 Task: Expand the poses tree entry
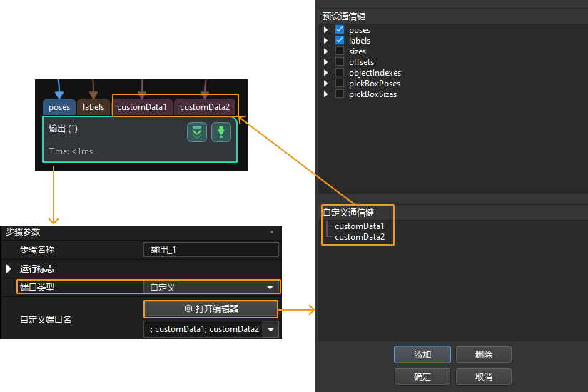pyautogui.click(x=325, y=30)
